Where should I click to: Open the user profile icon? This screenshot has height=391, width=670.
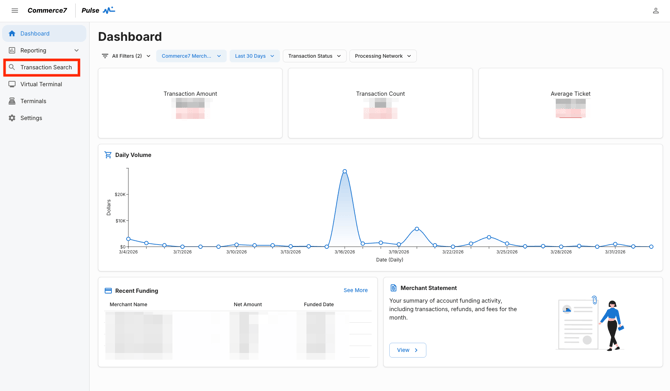[x=655, y=11]
